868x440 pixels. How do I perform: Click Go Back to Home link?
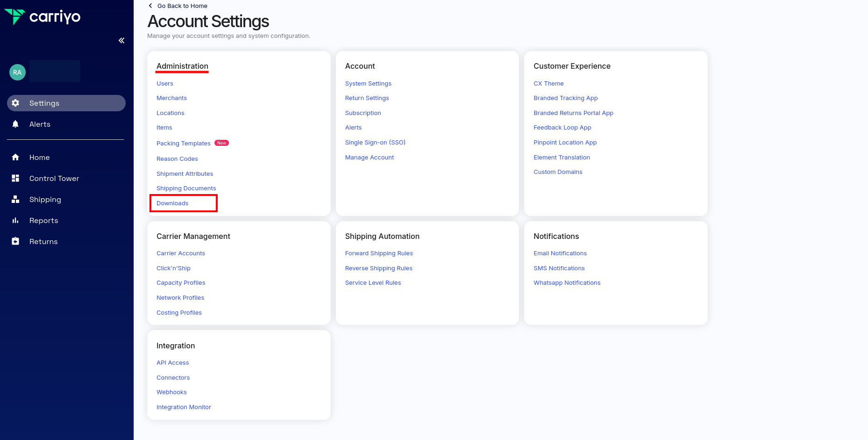[x=182, y=6]
